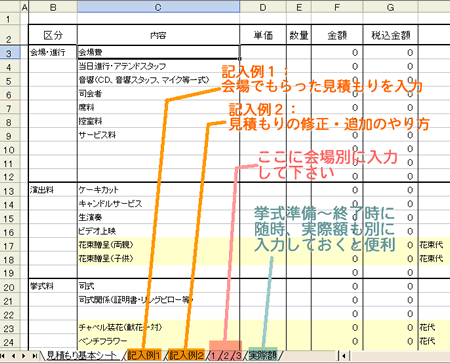Select the 会場費 cell

coord(158,52)
